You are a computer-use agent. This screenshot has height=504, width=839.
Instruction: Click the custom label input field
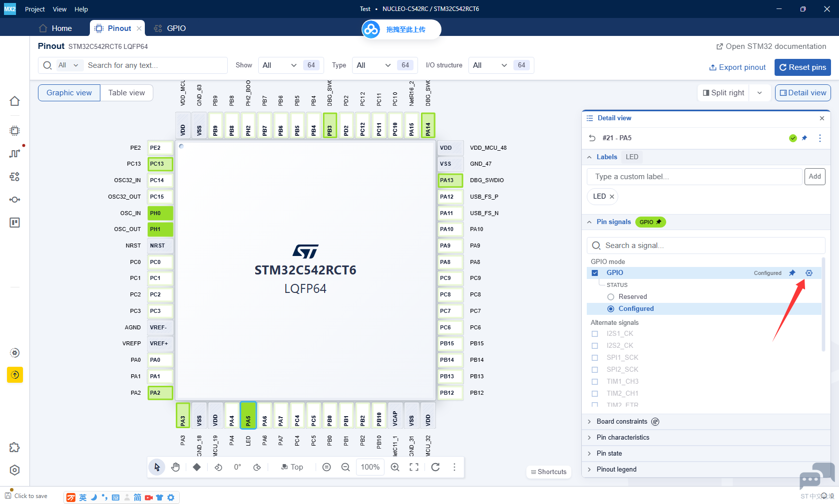pyautogui.click(x=695, y=177)
